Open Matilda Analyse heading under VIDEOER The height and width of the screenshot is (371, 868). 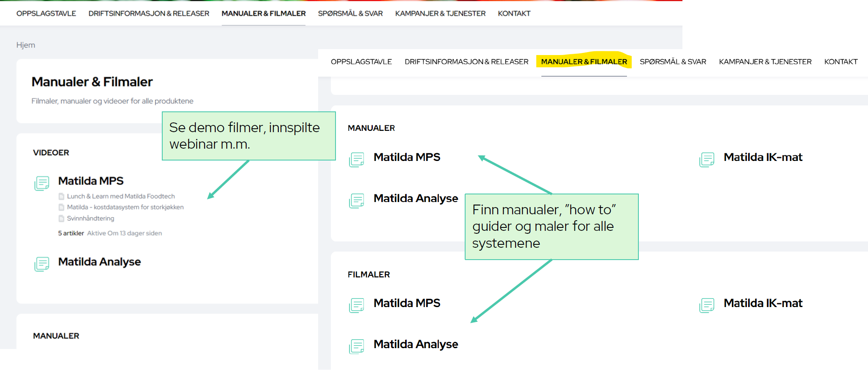point(100,262)
